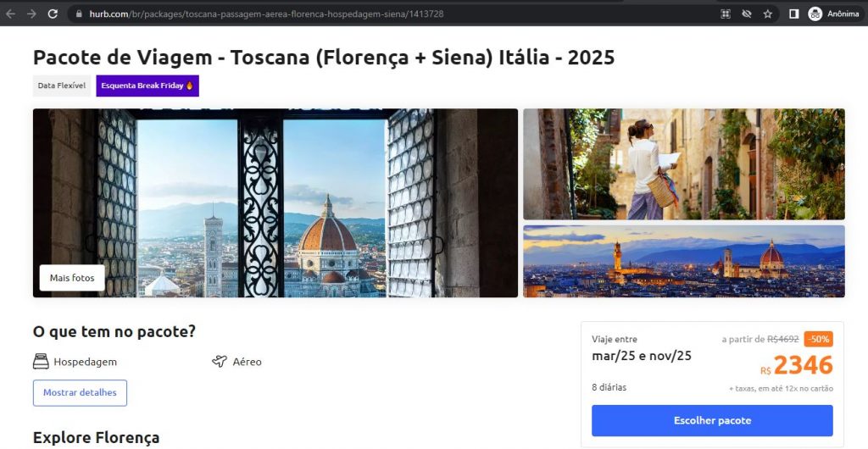Bookmark this page with the star icon
Viewport: 868px width, 449px height.
(768, 14)
